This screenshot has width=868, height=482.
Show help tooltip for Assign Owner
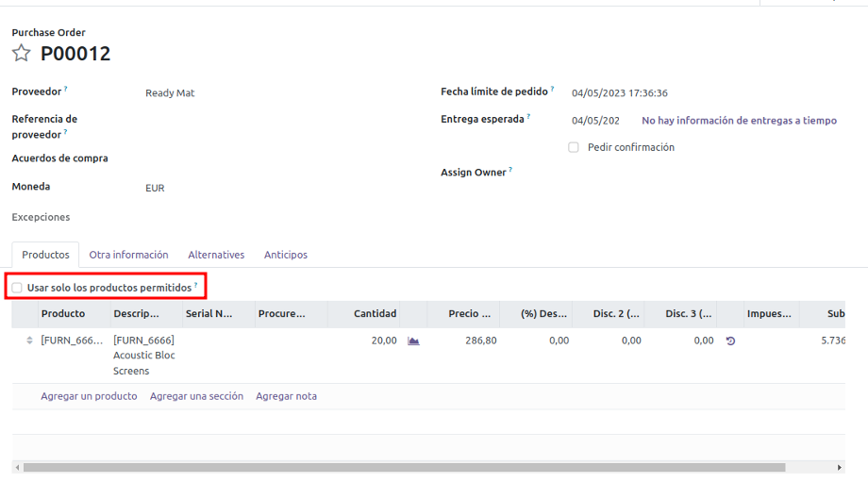[x=510, y=170]
